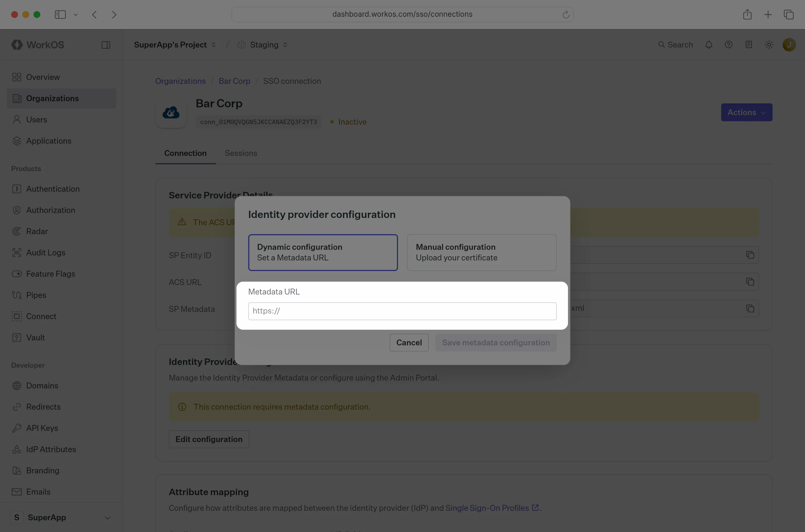Click the Safari share icon
This screenshot has width=805, height=532.
click(747, 15)
